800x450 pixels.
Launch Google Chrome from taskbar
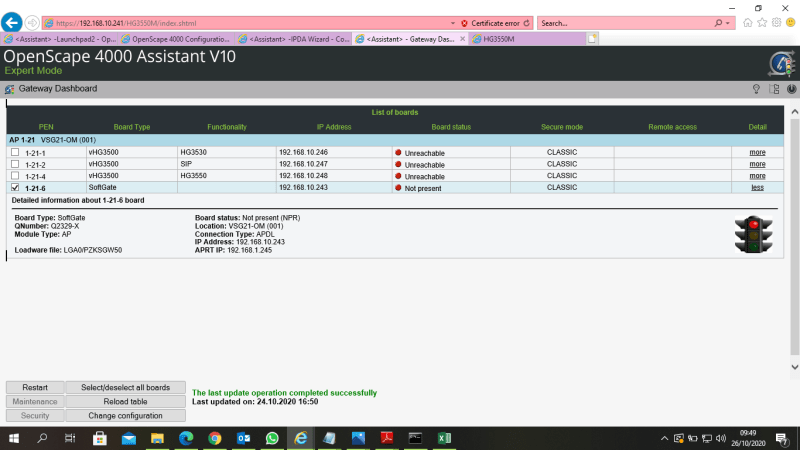(x=215, y=438)
